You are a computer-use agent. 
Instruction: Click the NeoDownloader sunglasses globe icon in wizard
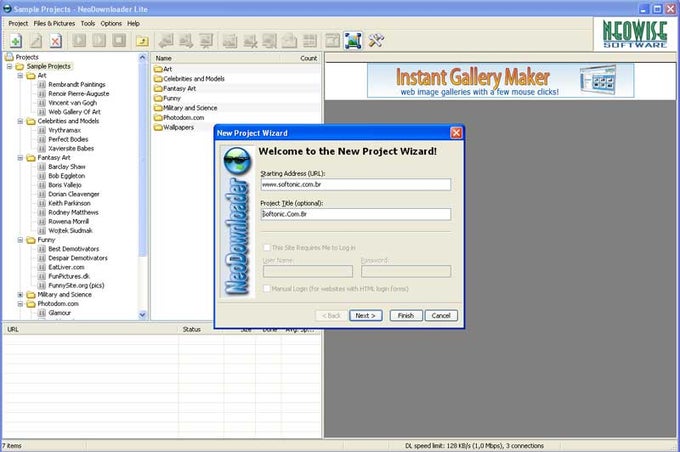click(x=237, y=161)
